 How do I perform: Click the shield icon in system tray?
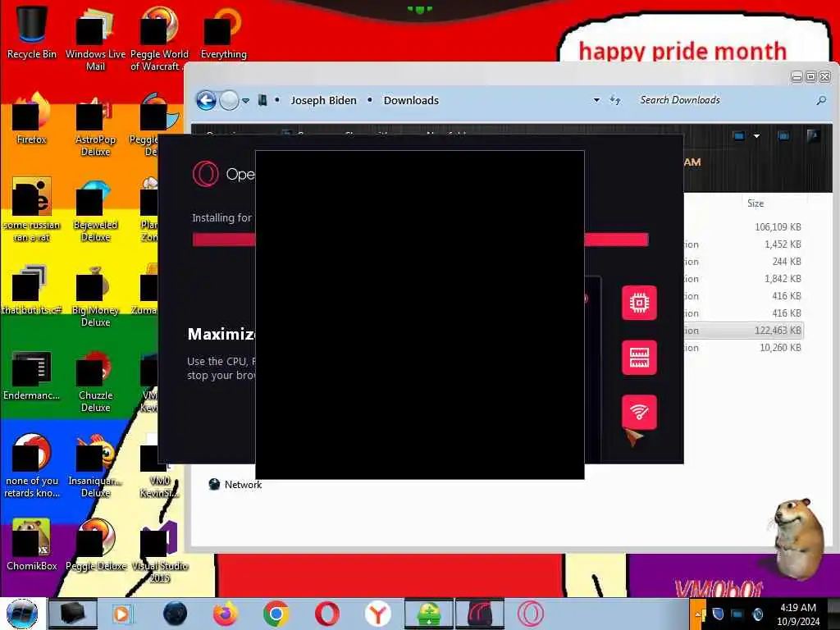point(719,614)
